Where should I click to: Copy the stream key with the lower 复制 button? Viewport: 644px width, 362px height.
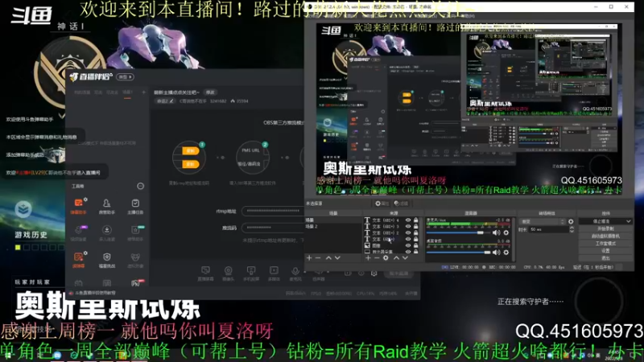(x=190, y=164)
